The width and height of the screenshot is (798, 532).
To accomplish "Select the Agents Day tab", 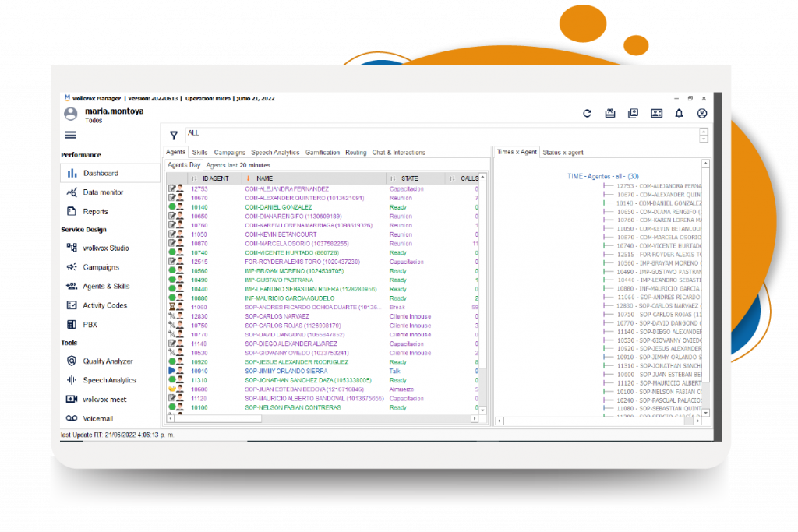I will click(x=184, y=165).
